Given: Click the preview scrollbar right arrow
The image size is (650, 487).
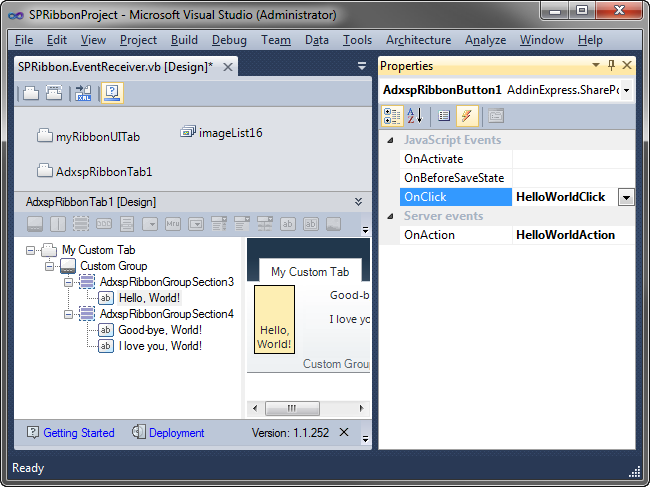Looking at the screenshot, I should 361,408.
